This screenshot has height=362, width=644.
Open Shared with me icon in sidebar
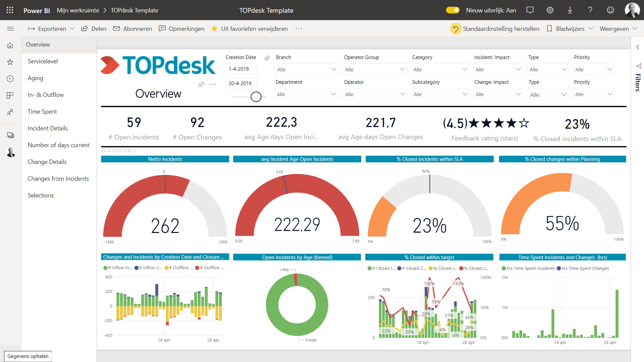(x=10, y=112)
